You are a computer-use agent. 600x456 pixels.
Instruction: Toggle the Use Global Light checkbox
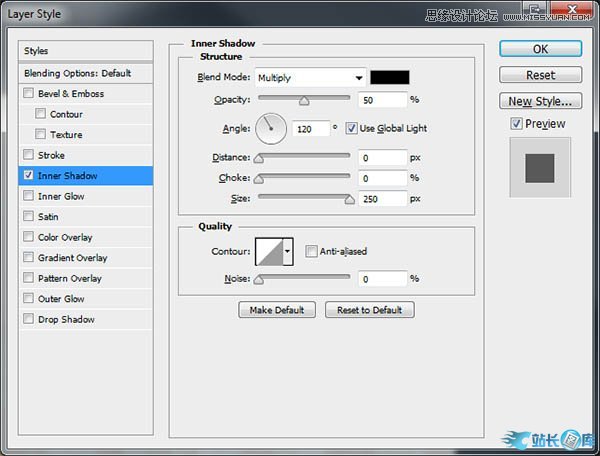(352, 128)
